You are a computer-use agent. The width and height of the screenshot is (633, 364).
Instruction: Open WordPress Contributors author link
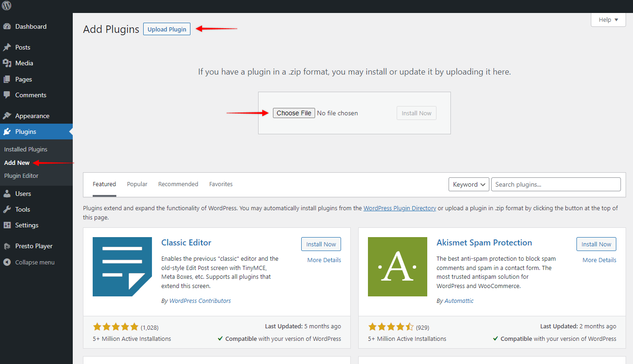[x=200, y=301]
